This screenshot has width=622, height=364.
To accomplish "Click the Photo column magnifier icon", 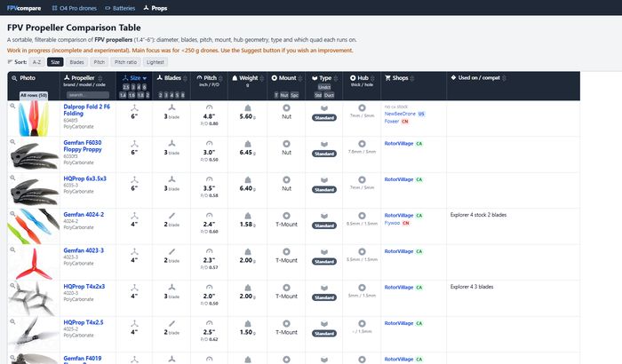I will coord(14,78).
